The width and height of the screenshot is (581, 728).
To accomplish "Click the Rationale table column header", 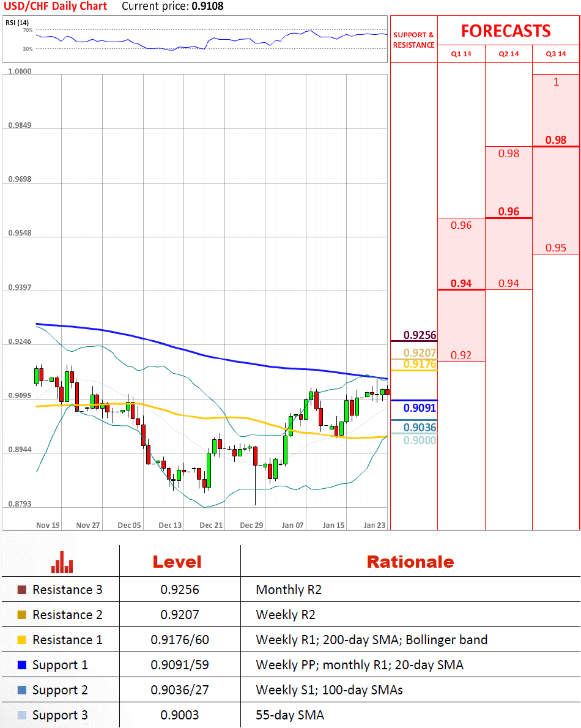I will (x=410, y=562).
